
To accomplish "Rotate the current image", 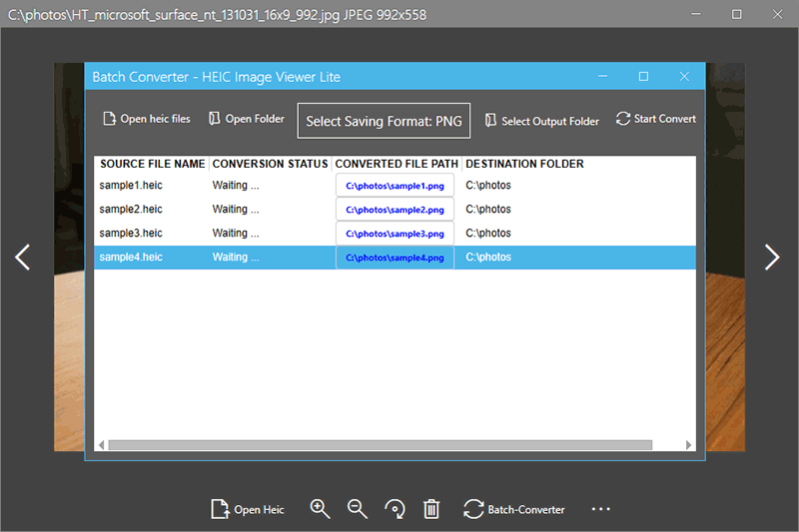I will pos(396,509).
